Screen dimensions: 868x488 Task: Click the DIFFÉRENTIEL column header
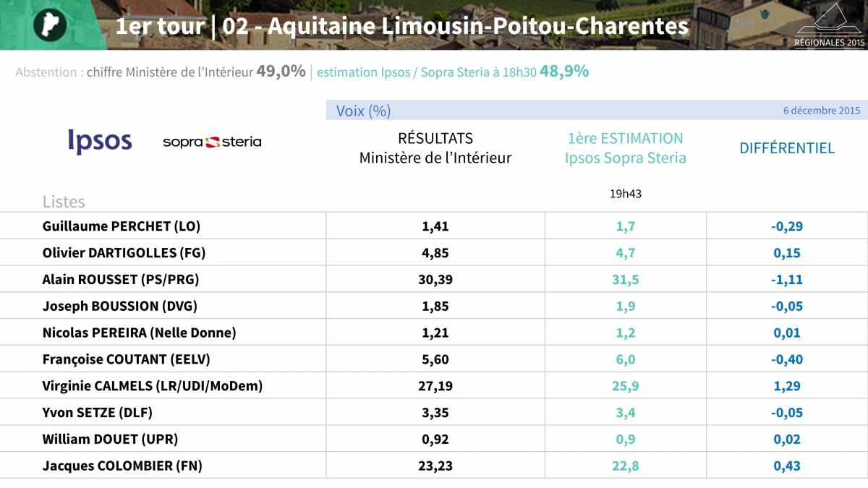click(x=786, y=148)
